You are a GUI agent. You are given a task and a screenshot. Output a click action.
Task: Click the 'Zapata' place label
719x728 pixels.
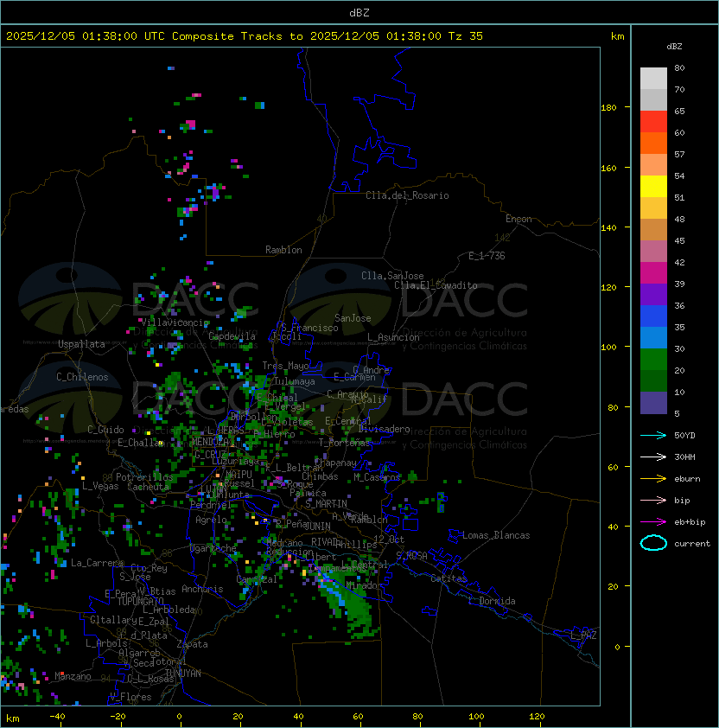pos(192,644)
